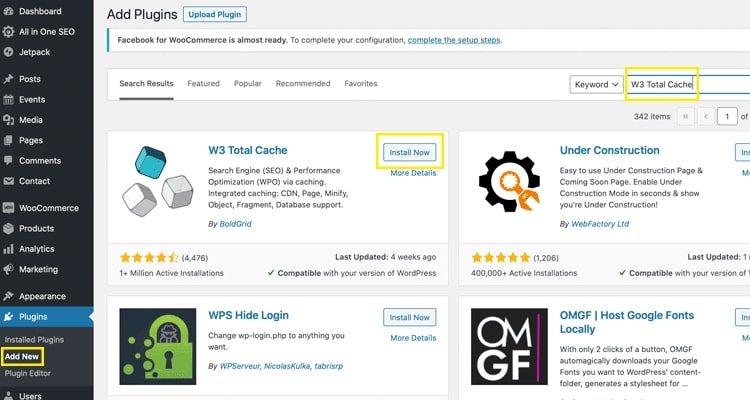750x400 pixels.
Task: Click the Under Construction star rating
Action: coord(501,258)
